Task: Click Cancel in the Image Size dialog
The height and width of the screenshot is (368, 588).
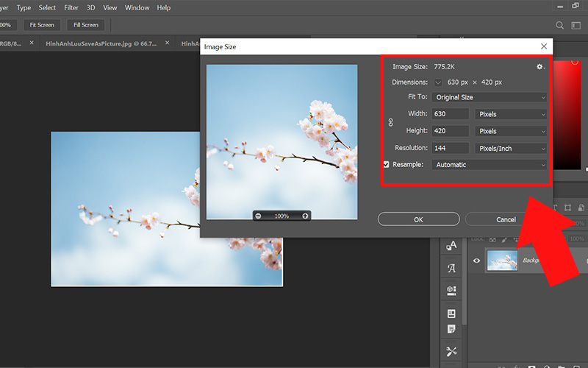Action: (506, 219)
